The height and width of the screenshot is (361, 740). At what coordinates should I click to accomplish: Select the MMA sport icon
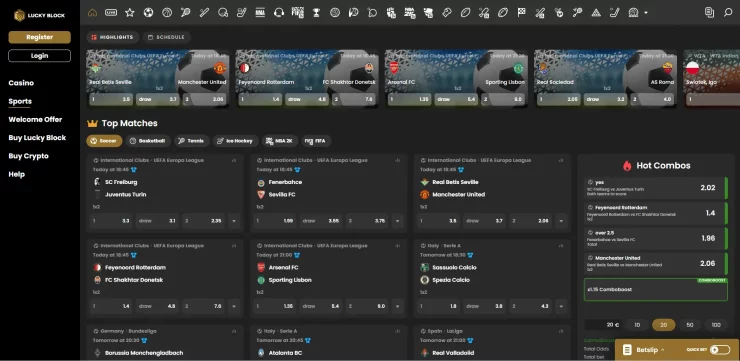pos(260,13)
